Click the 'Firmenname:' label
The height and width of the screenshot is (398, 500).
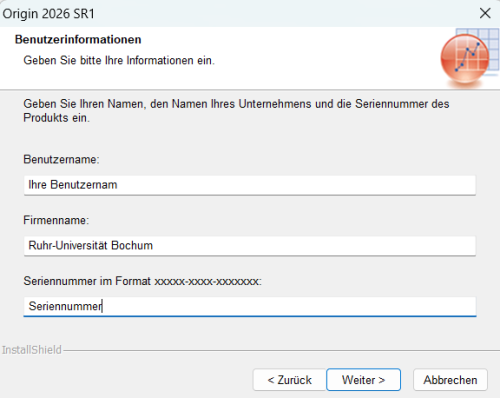coord(56,220)
